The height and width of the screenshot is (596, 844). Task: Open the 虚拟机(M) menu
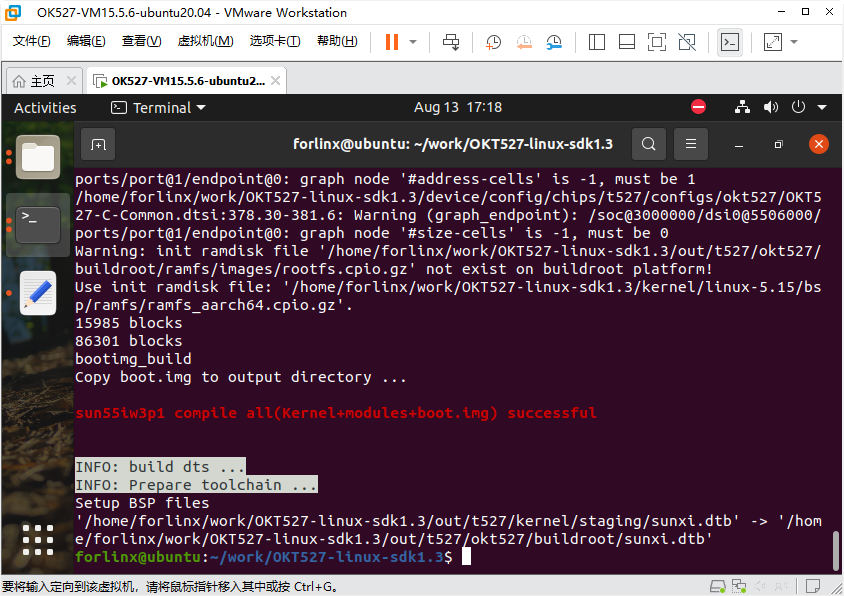[206, 41]
